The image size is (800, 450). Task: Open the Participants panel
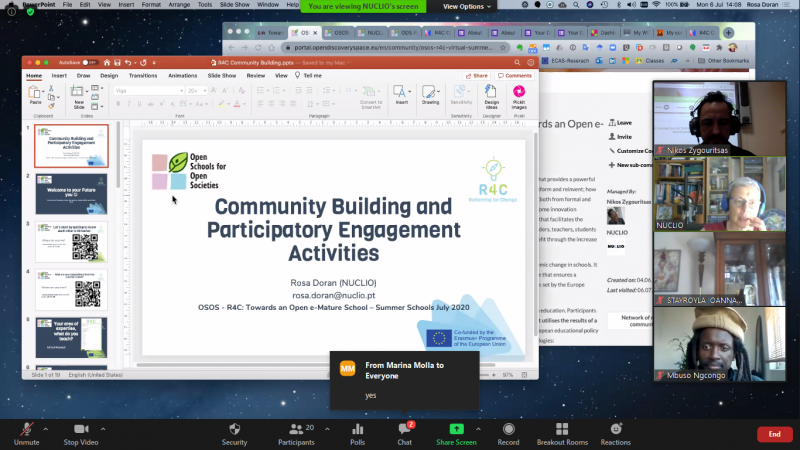tap(295, 430)
